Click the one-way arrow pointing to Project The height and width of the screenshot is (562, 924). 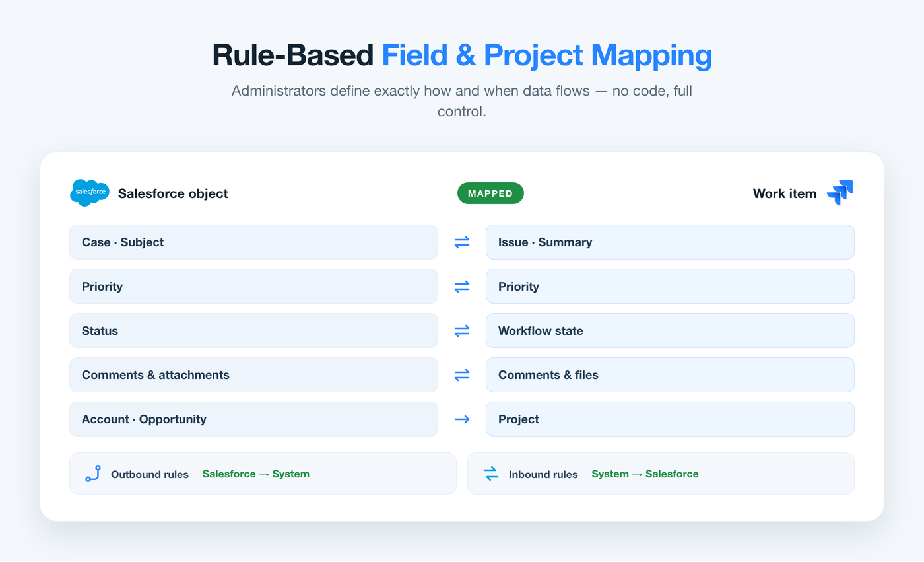462,419
